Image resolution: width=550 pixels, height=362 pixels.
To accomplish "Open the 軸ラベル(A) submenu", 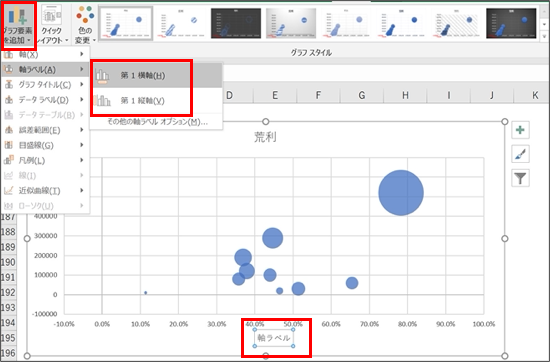I will (x=45, y=69).
